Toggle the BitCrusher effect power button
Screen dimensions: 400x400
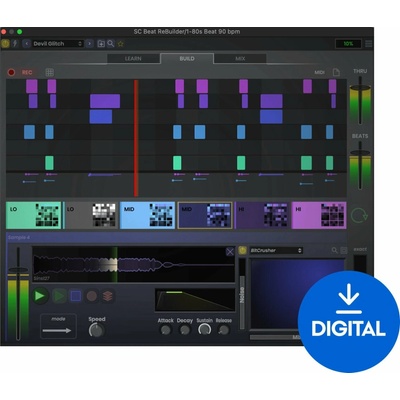[243, 250]
